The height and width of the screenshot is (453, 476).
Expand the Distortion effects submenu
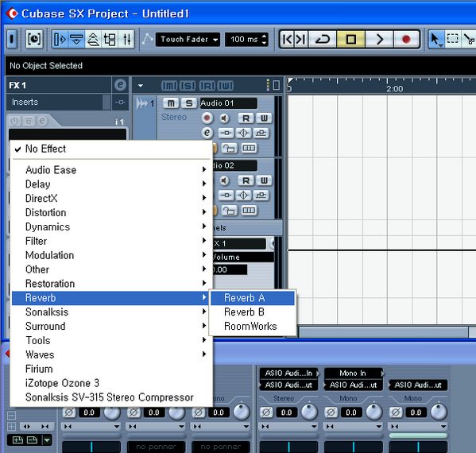click(111, 212)
